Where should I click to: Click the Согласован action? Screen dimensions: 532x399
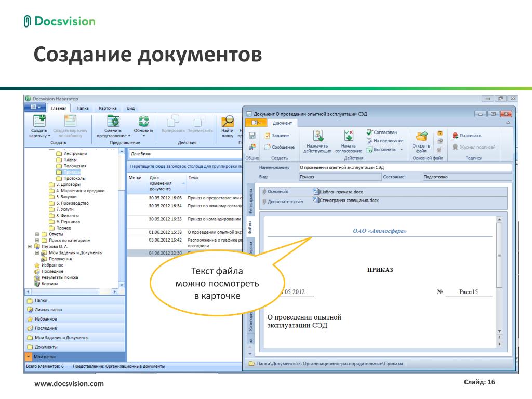[x=382, y=132]
